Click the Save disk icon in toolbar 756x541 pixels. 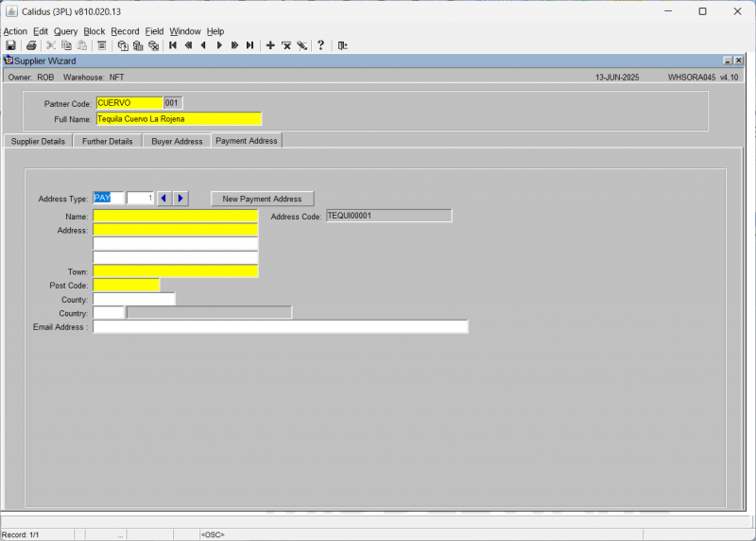tap(10, 45)
